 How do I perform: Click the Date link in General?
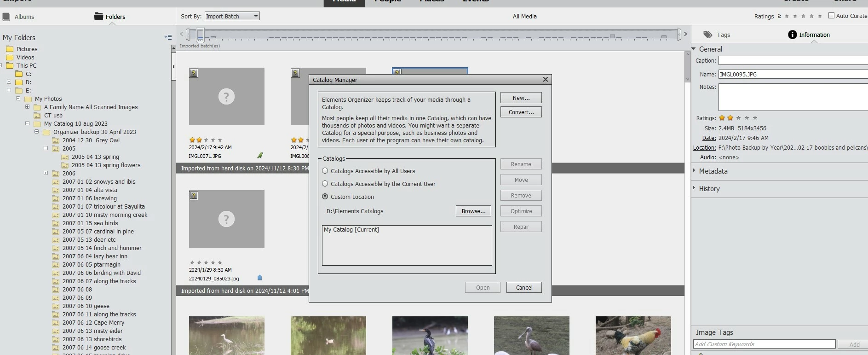pos(709,138)
